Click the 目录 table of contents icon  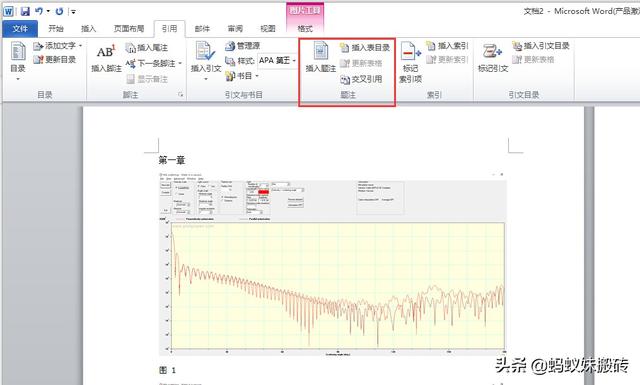18,51
